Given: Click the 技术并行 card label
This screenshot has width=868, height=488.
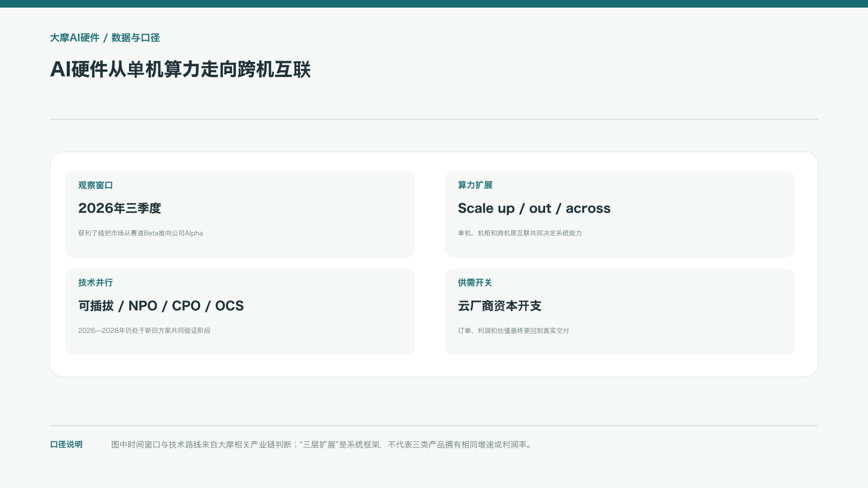Looking at the screenshot, I should [95, 282].
